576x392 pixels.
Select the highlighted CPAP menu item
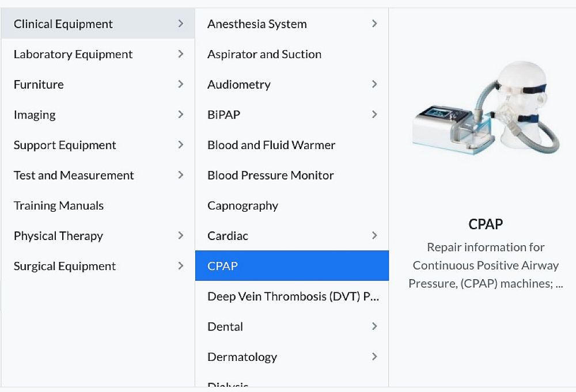tap(291, 266)
